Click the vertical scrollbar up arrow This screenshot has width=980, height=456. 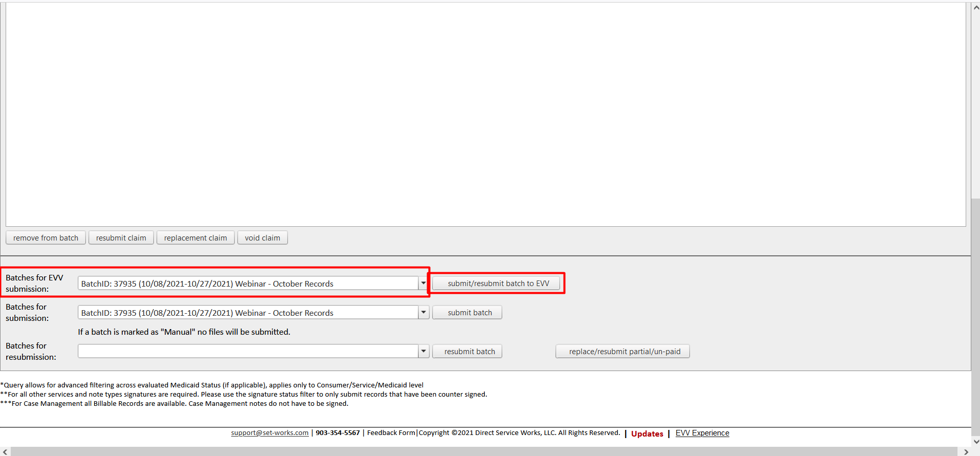tap(976, 8)
